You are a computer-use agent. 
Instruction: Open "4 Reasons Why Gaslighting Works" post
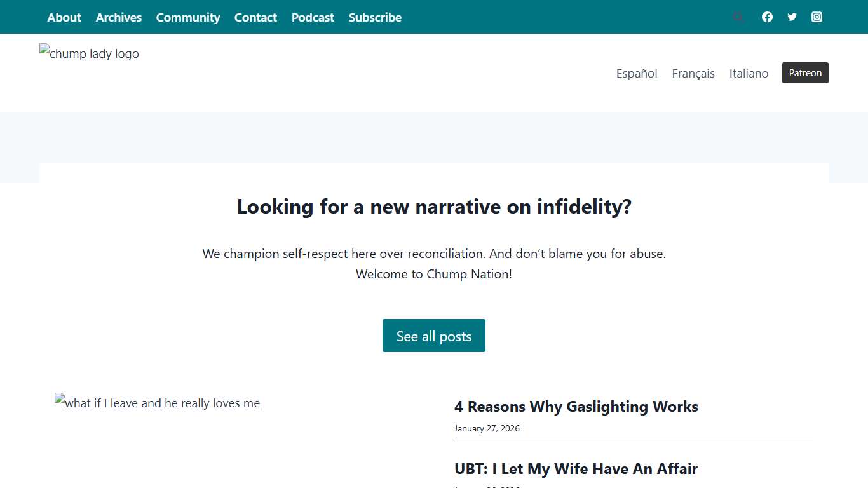[x=576, y=407]
